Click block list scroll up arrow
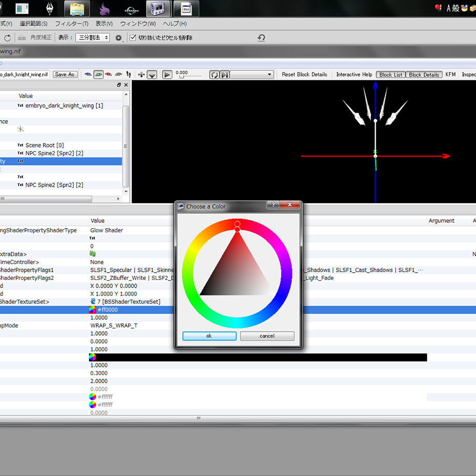 (126, 95)
